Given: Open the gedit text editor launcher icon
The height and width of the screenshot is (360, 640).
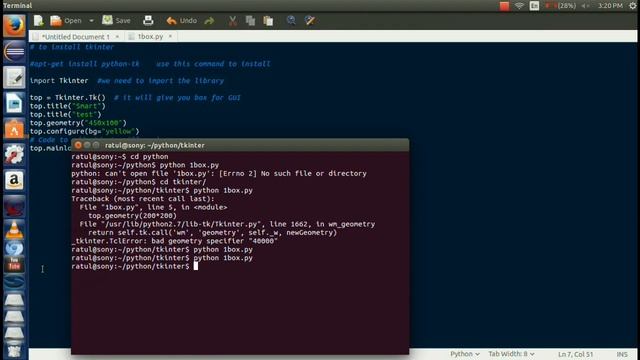Looking at the screenshot, I should (x=14, y=78).
